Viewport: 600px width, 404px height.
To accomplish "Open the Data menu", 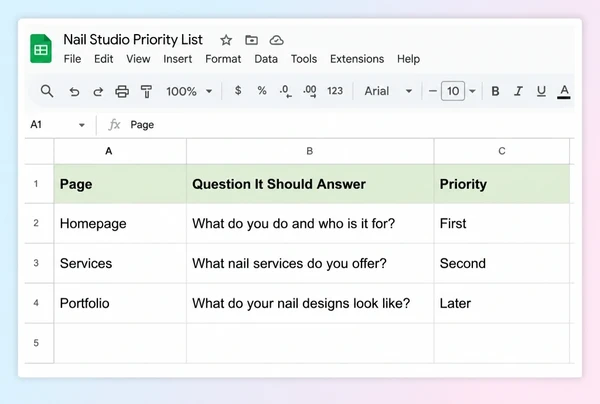I will tap(266, 59).
